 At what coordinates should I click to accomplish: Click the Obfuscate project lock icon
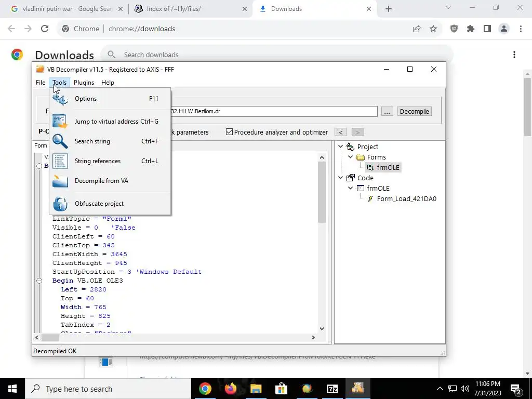click(60, 204)
